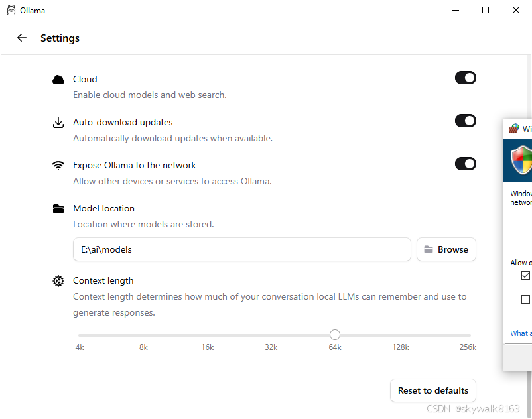This screenshot has height=419, width=532.
Task: Click the Context length gear icon
Action: [58, 281]
